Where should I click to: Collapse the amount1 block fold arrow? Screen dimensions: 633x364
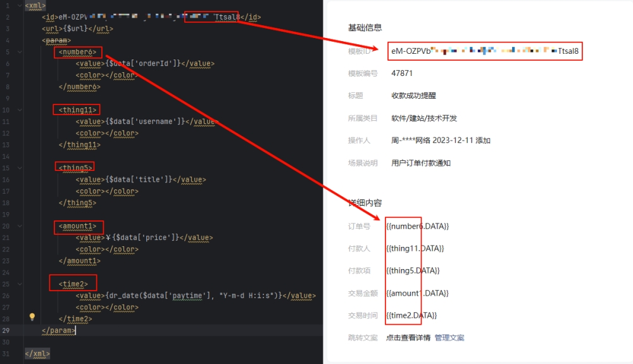coord(20,226)
